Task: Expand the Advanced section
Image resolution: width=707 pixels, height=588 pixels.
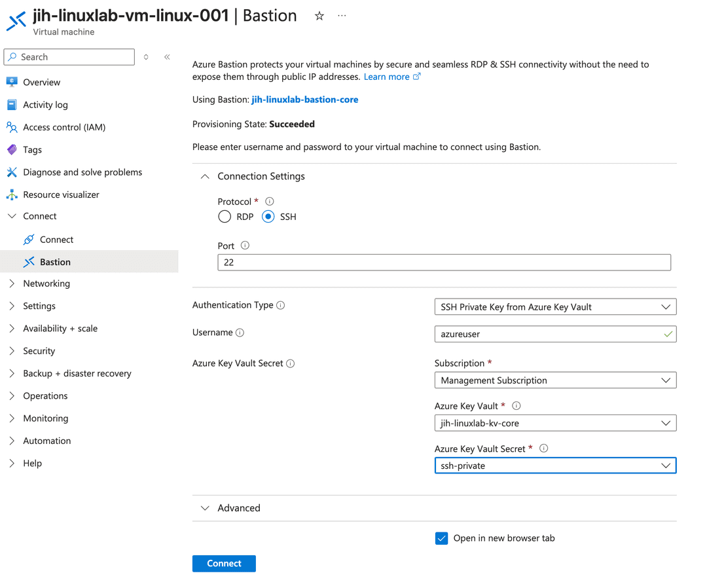Action: [x=238, y=508]
